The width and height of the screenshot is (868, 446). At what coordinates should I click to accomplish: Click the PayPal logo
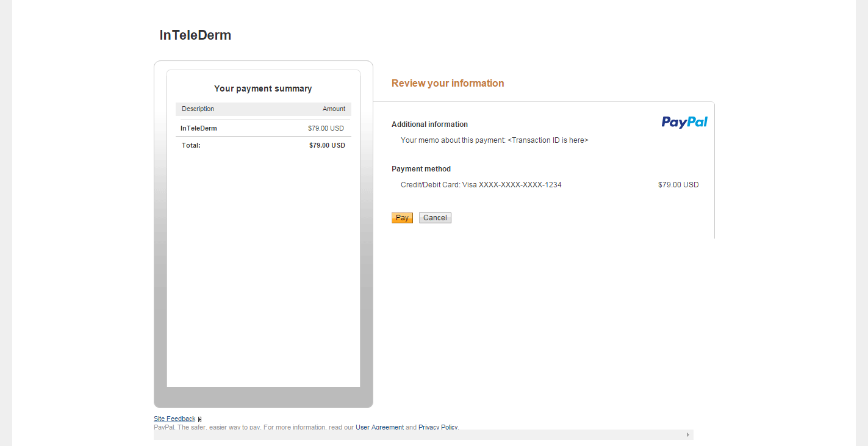coord(684,122)
